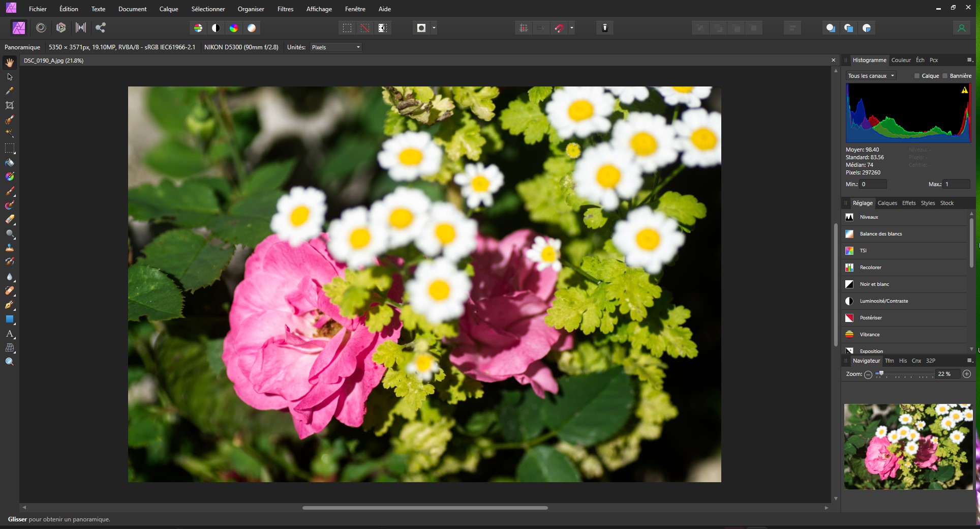Pick the Clone Stamp tool
The height and width of the screenshot is (529, 980).
[x=10, y=248]
